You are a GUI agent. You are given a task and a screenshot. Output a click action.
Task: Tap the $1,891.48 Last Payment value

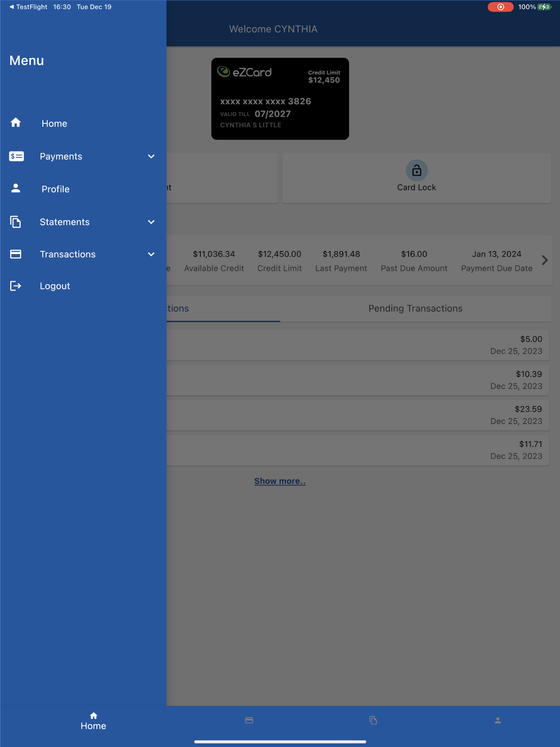341,254
